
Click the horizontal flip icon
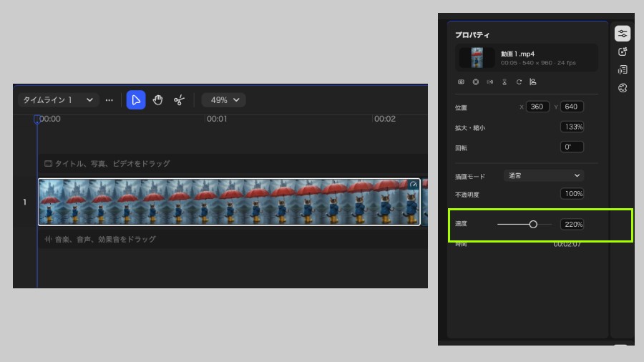click(490, 82)
